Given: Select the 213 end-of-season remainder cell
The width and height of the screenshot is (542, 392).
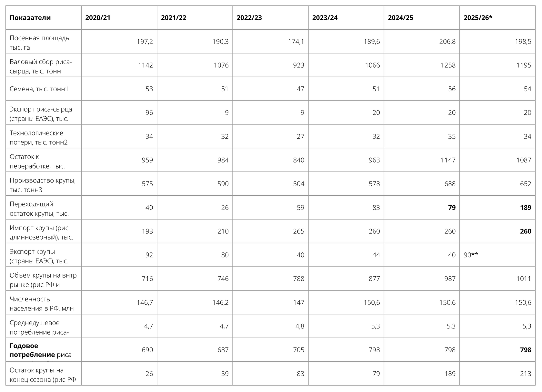Looking at the screenshot, I should coord(525,374).
